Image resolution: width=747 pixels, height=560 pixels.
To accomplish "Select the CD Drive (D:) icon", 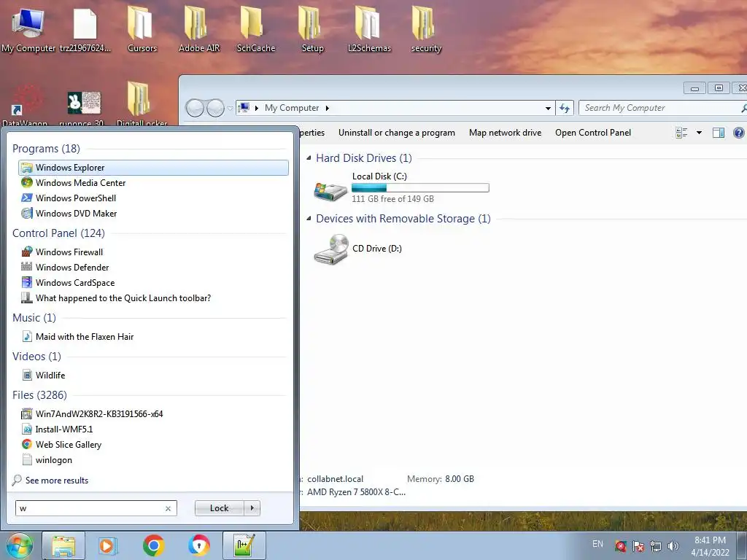I will pos(330,249).
